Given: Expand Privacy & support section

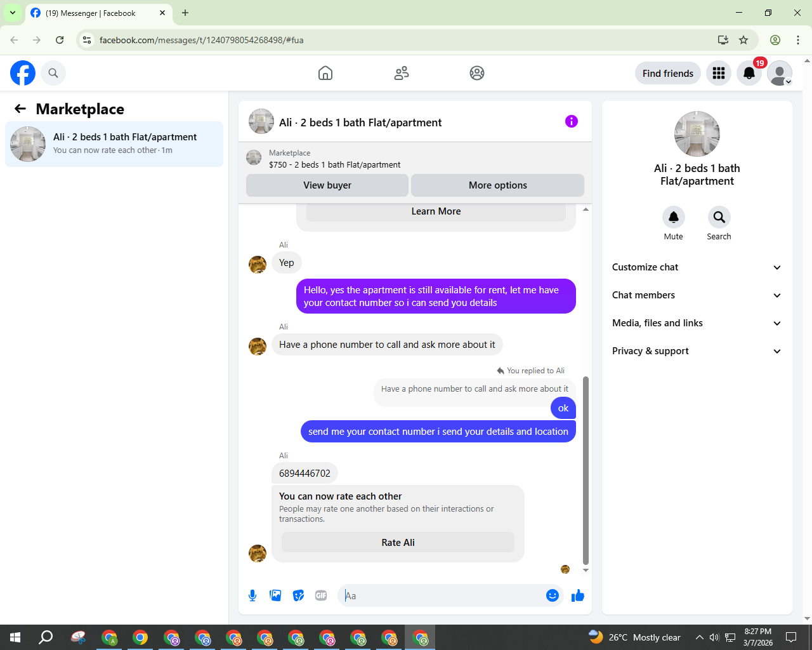Looking at the screenshot, I should coord(697,351).
